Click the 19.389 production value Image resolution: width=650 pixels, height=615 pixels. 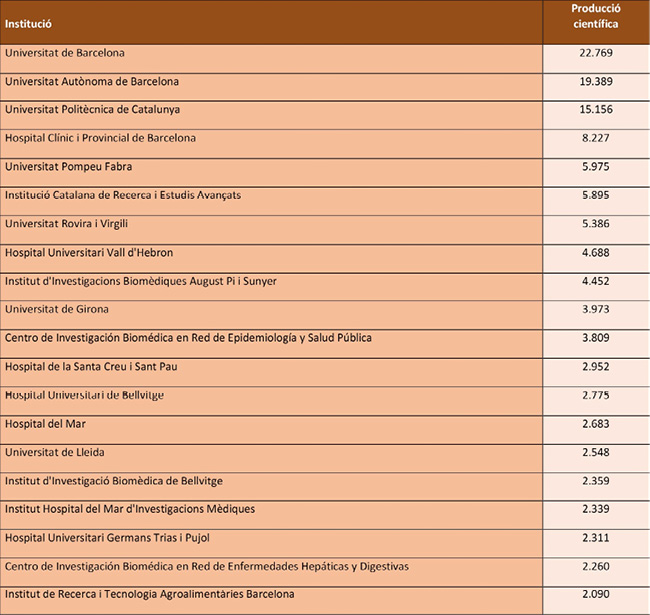tap(595, 81)
